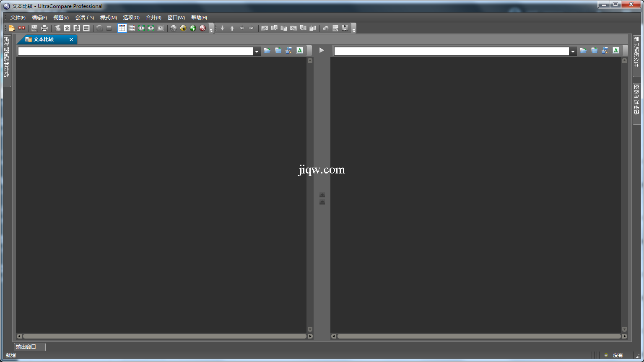Expand the first toolbar overflow options arrow
Viewport: 644px width, 362px height.
pos(211,30)
